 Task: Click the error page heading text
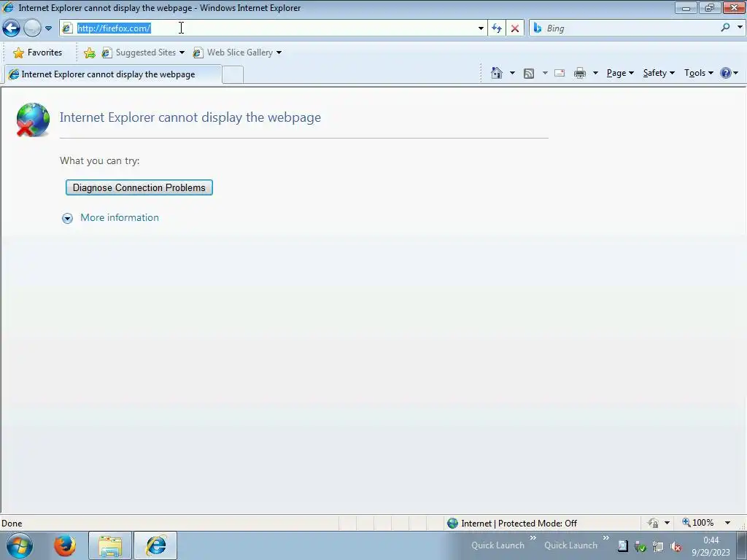190,117
